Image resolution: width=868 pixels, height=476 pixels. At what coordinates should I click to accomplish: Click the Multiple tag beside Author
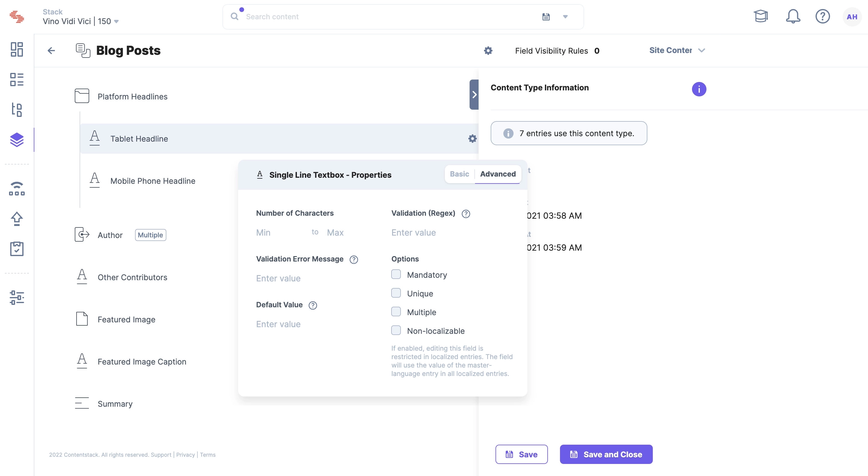click(x=150, y=235)
